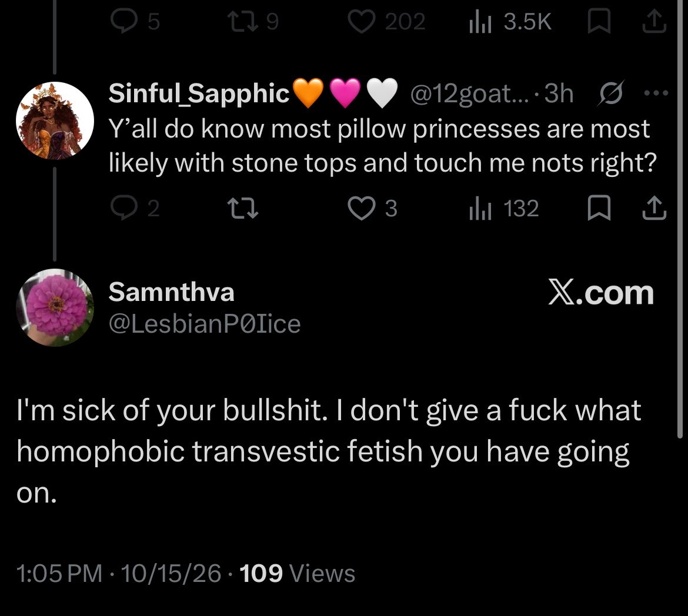Image resolution: width=688 pixels, height=616 pixels.
Task: Share Sinful_Sapphic's tweet
Action: tap(654, 209)
